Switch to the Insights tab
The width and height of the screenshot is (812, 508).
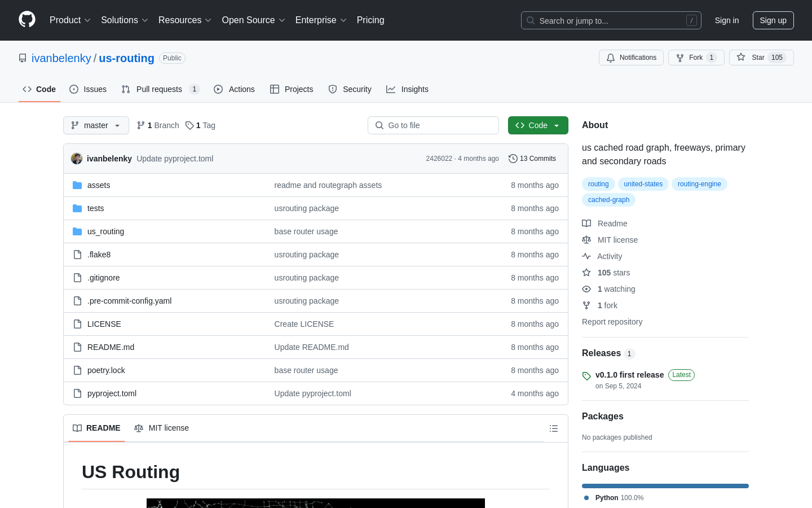click(407, 89)
